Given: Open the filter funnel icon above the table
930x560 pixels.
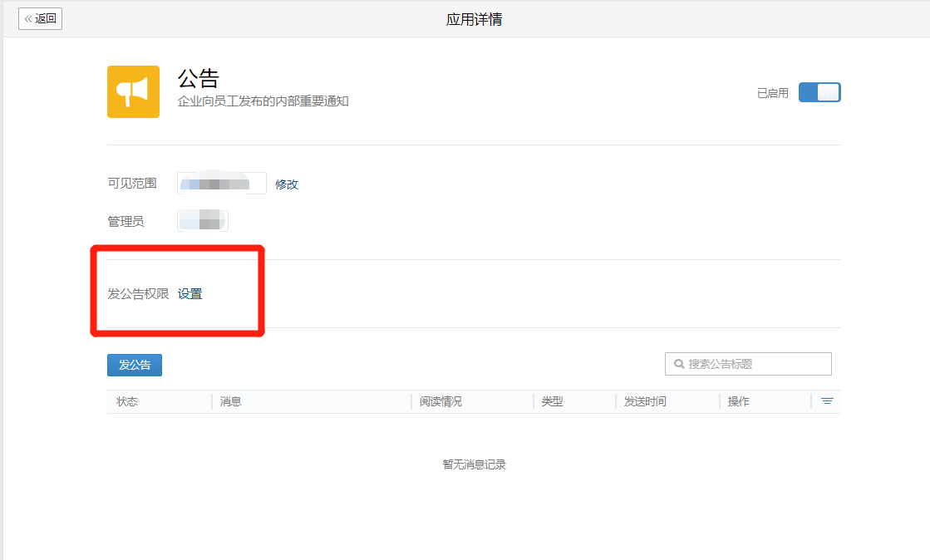Looking at the screenshot, I should [826, 400].
